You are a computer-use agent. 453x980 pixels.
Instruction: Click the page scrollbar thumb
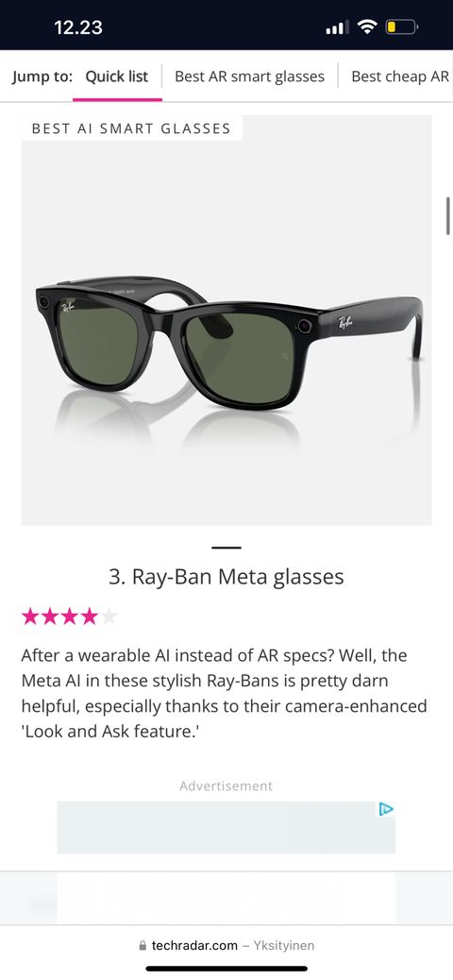point(448,215)
